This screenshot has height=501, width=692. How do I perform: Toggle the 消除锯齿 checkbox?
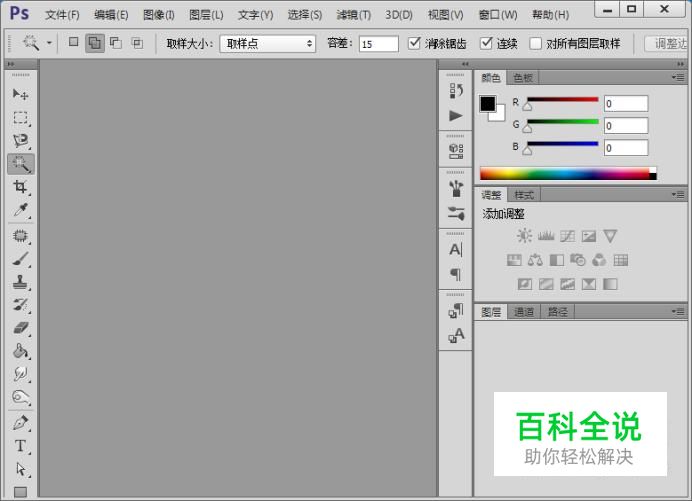[414, 43]
